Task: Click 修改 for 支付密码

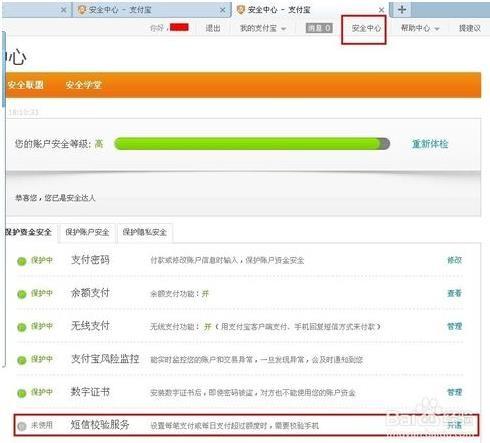Action: pos(454,260)
